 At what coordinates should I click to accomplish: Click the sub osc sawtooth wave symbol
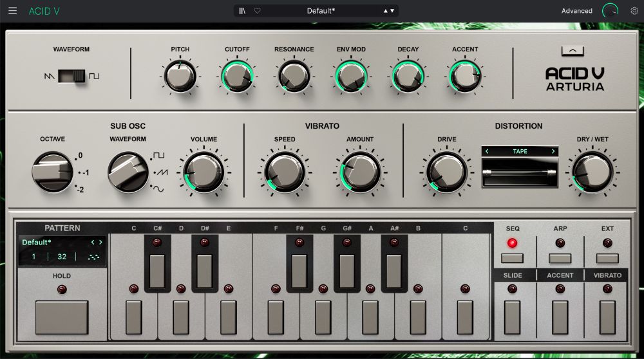162,172
